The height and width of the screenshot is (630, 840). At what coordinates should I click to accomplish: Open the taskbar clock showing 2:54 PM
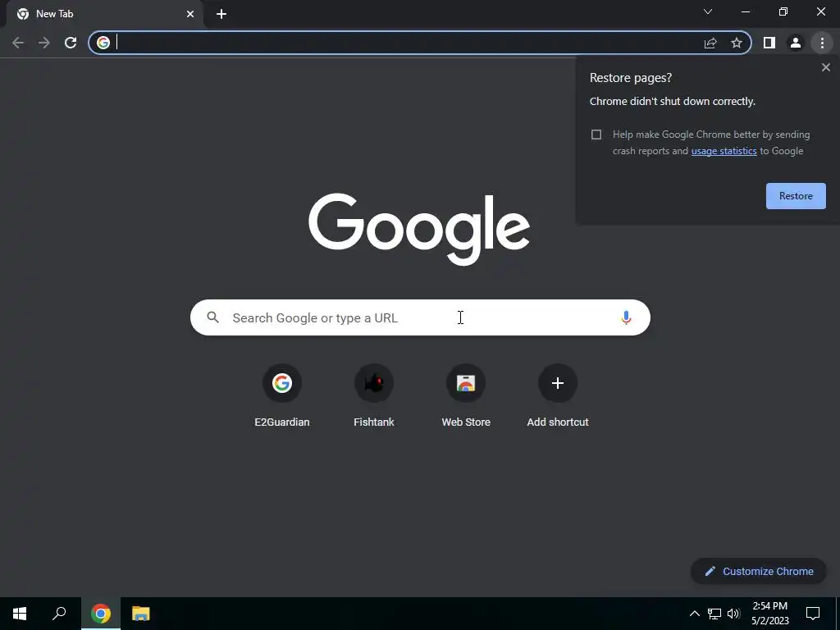pyautogui.click(x=769, y=614)
